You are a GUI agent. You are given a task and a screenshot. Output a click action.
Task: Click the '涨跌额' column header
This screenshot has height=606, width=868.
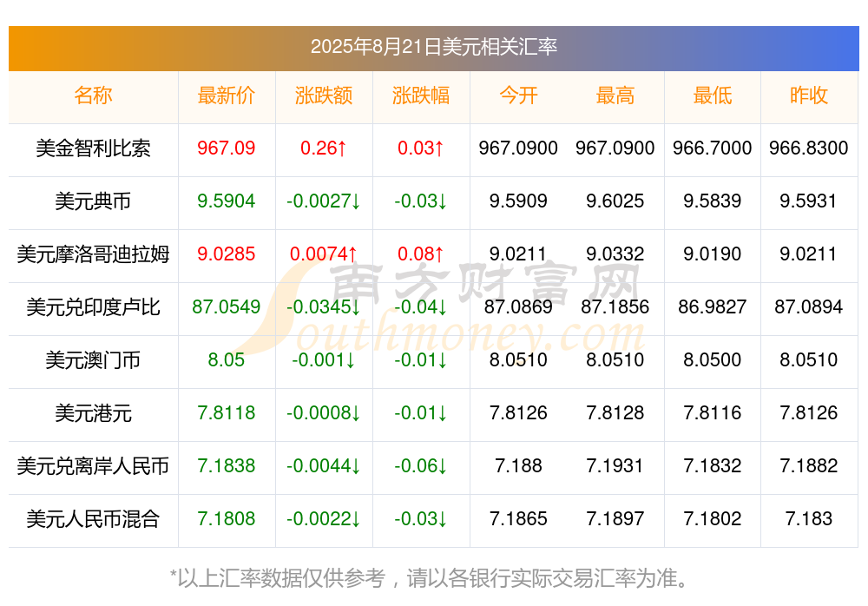click(324, 96)
